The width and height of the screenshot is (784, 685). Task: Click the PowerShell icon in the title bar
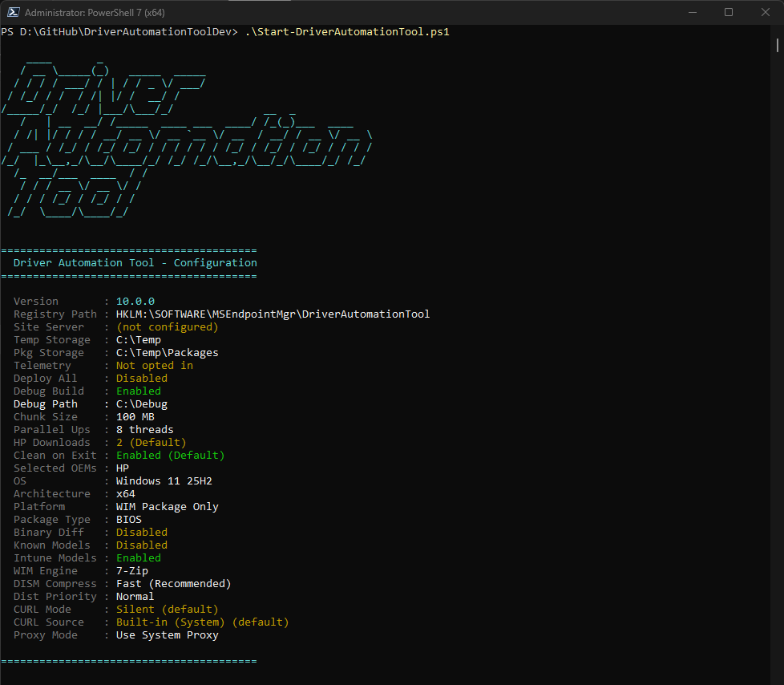tap(14, 13)
